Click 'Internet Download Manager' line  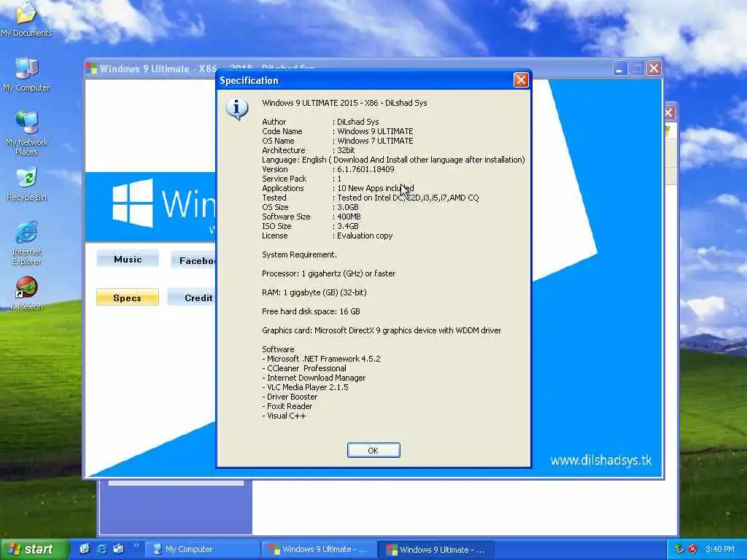click(x=314, y=378)
